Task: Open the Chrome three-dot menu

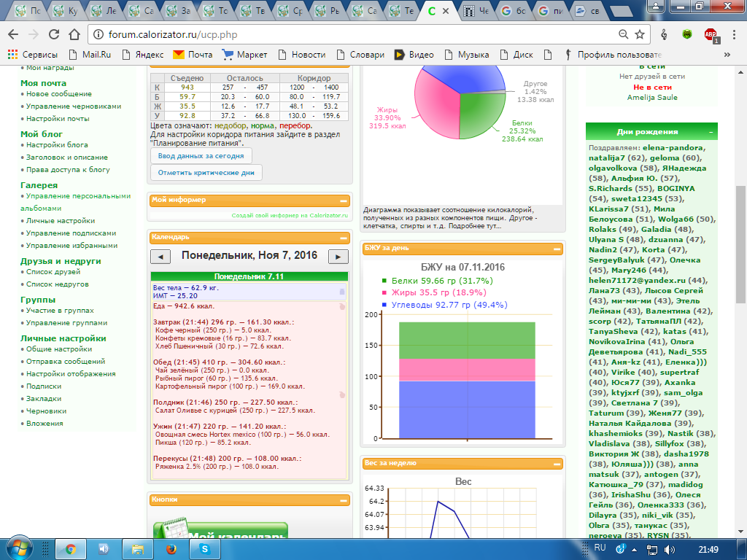Action: tap(734, 34)
